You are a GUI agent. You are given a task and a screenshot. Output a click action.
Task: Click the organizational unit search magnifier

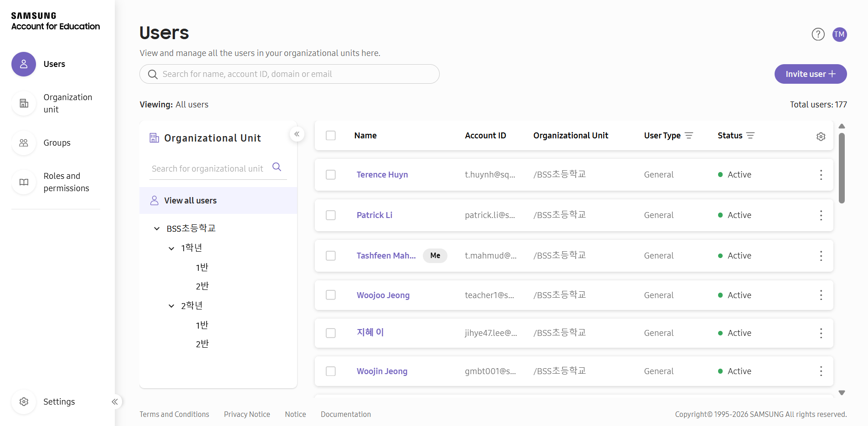pos(277,167)
